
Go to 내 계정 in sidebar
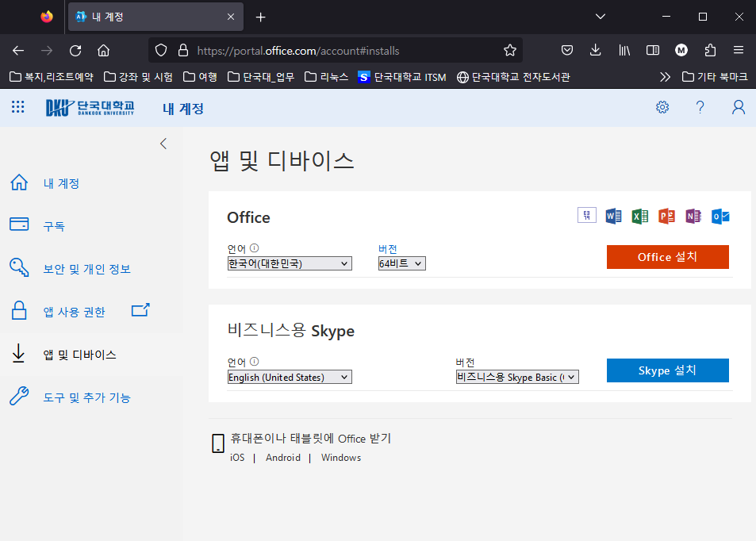point(61,183)
